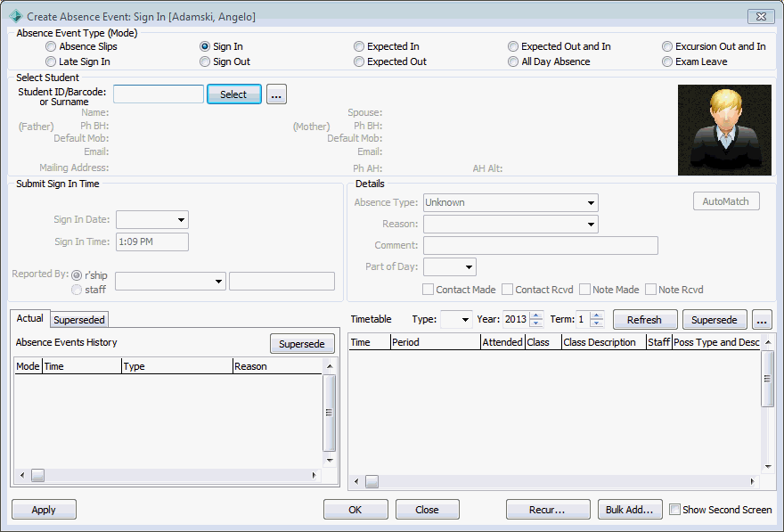Click the student photo thumbnail
The width and height of the screenshot is (784, 532).
724,130
